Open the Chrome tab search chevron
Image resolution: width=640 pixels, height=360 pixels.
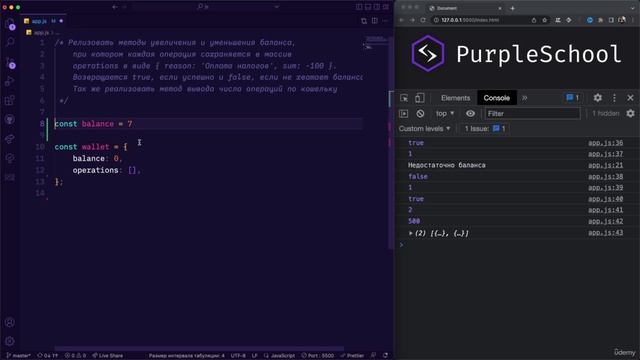click(633, 8)
